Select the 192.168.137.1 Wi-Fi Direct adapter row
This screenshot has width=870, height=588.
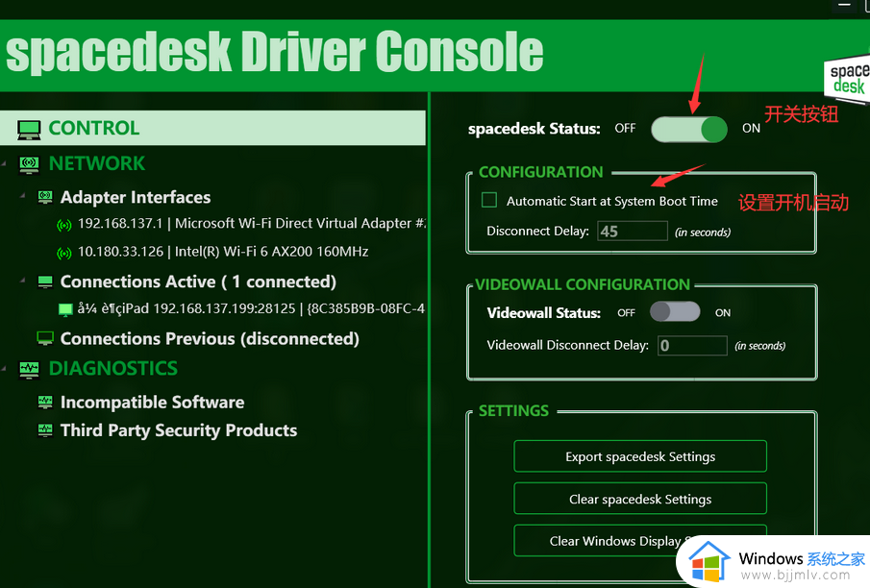point(252,224)
